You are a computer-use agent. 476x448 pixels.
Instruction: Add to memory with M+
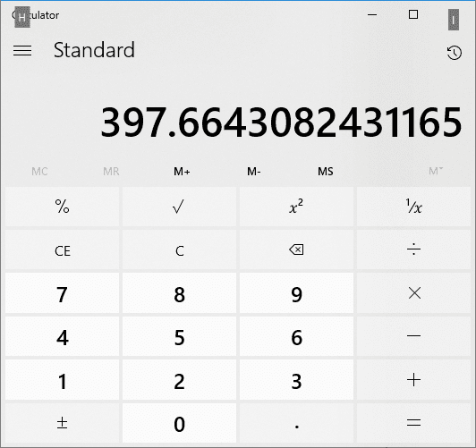click(x=182, y=172)
